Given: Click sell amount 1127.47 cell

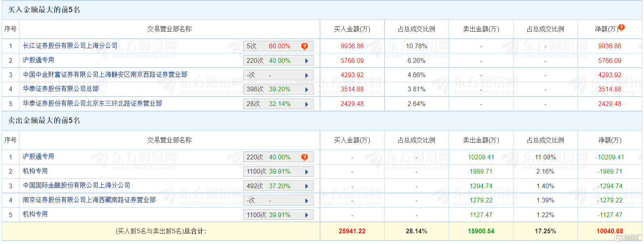Looking at the screenshot, I should [x=481, y=215].
